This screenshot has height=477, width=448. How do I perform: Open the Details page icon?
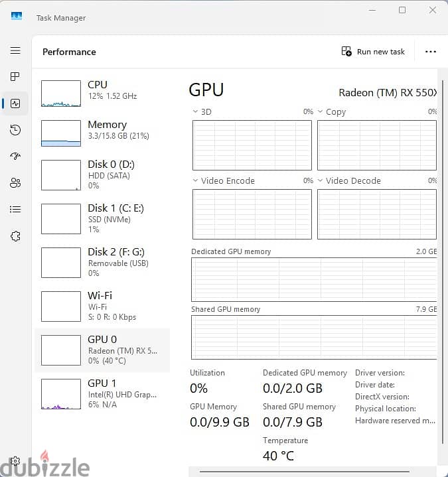15,209
